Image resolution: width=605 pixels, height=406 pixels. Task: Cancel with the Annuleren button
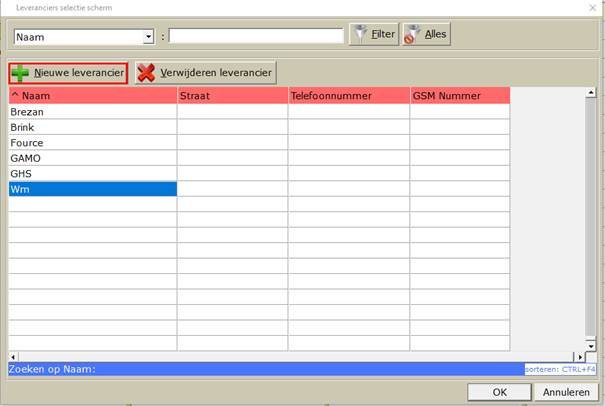pos(566,392)
